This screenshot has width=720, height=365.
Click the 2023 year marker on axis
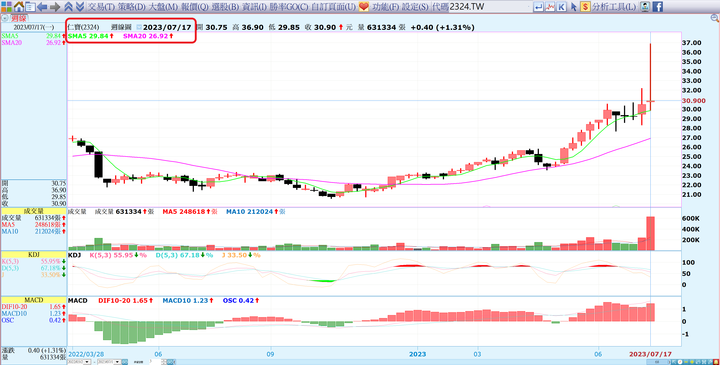click(417, 354)
